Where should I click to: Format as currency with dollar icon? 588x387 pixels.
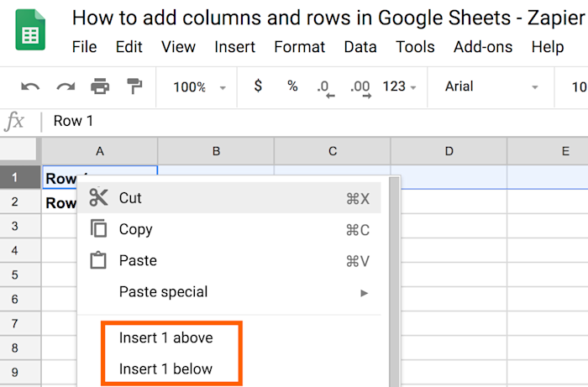pos(258,86)
